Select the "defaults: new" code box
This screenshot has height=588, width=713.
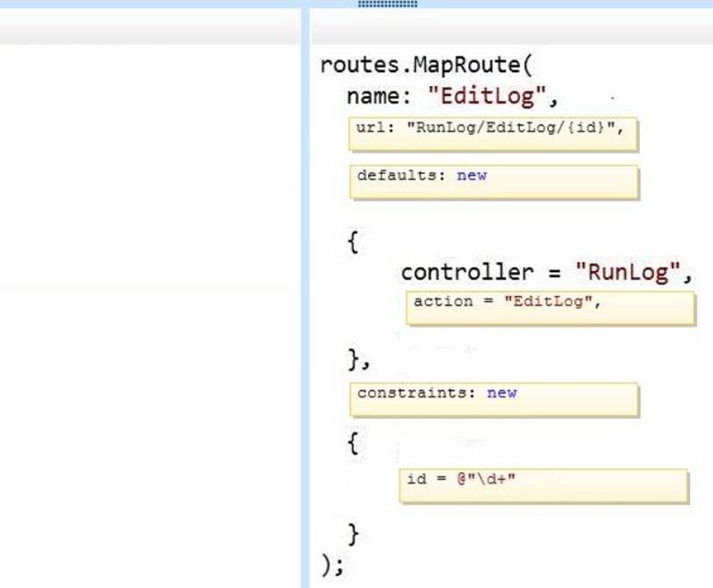(x=493, y=182)
